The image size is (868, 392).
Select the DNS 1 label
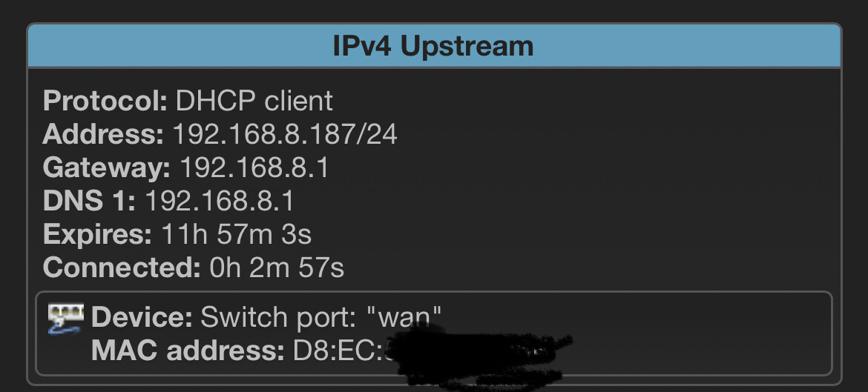(89, 201)
